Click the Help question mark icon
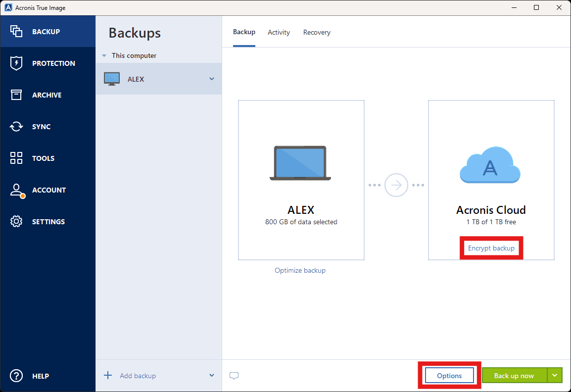The height and width of the screenshot is (392, 571). coord(16,376)
